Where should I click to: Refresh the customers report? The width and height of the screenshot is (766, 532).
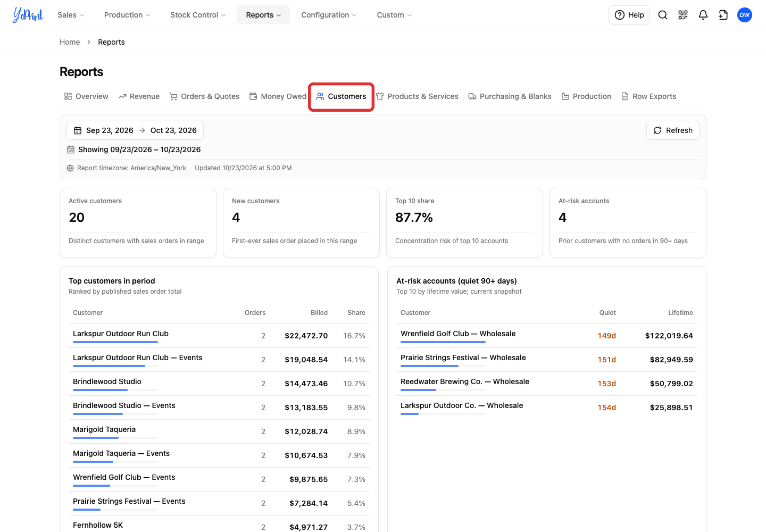(x=673, y=130)
